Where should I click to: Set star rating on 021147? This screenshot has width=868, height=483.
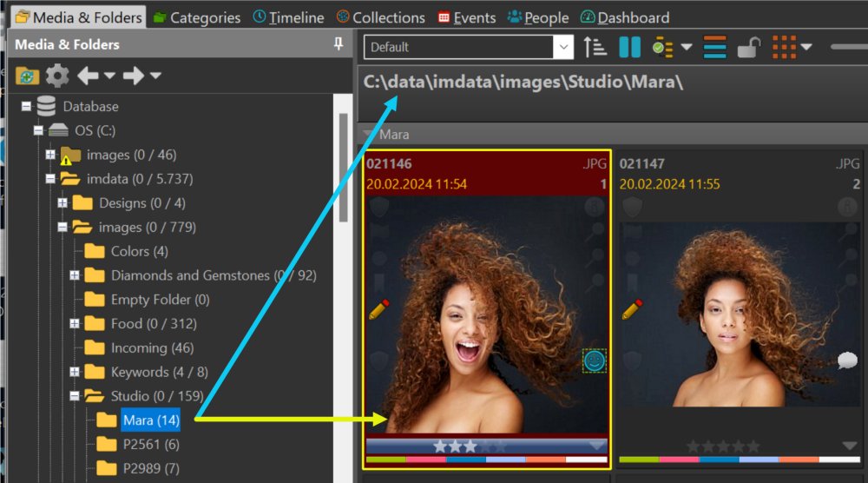(x=723, y=446)
